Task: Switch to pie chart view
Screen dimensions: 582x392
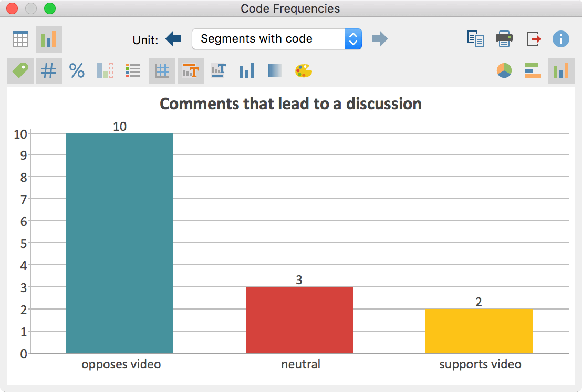Action: [x=504, y=70]
